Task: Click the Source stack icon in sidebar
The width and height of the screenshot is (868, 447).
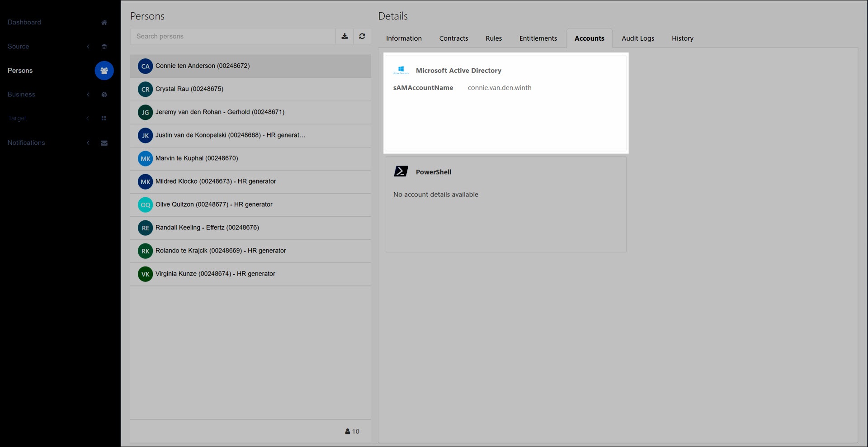Action: click(x=104, y=47)
